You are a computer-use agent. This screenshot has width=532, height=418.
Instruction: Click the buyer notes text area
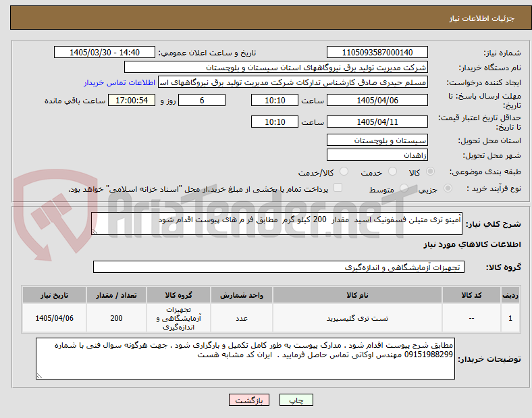pyautogui.click(x=245, y=359)
